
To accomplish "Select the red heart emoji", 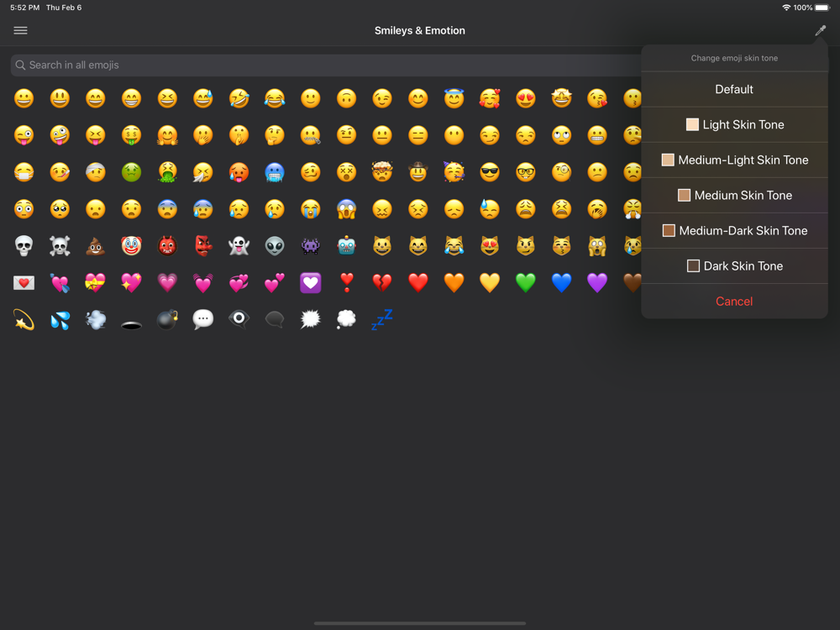I will [x=417, y=282].
